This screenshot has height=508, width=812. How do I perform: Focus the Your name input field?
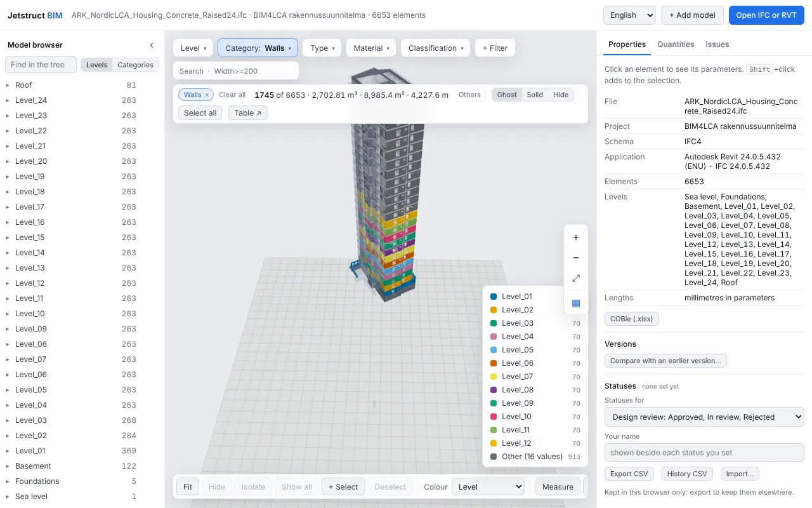pos(704,453)
